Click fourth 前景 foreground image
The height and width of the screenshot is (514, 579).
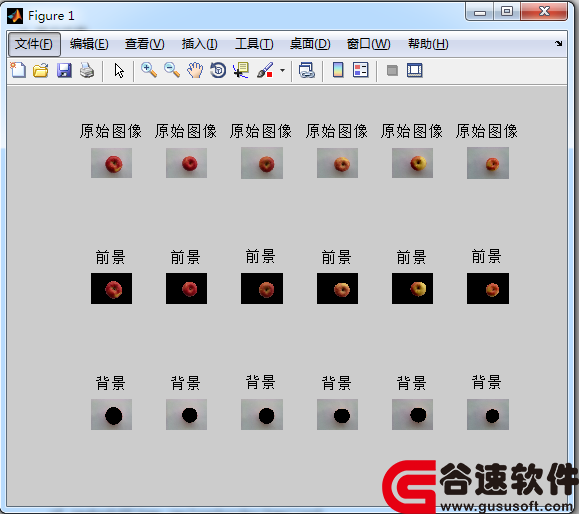click(x=337, y=288)
